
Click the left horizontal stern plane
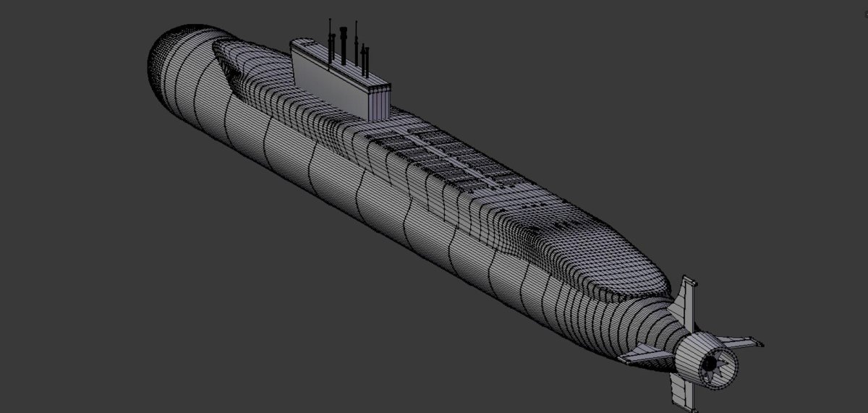tap(642, 354)
